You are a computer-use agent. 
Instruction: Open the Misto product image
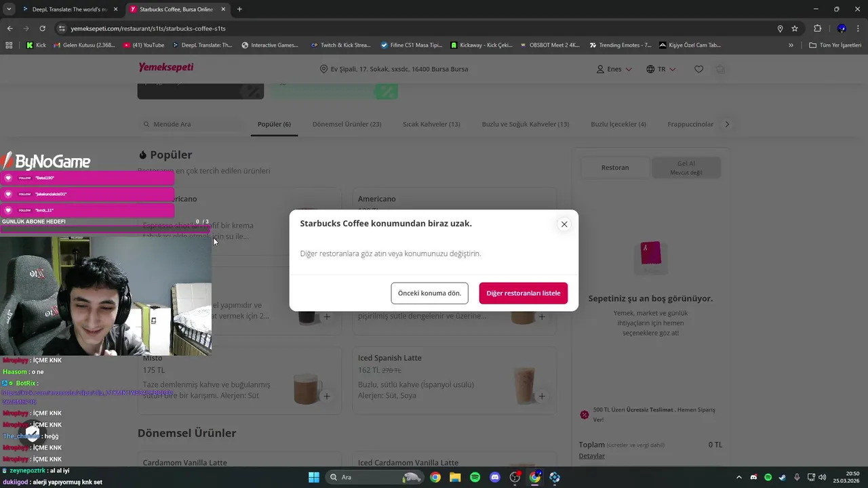pos(307,387)
